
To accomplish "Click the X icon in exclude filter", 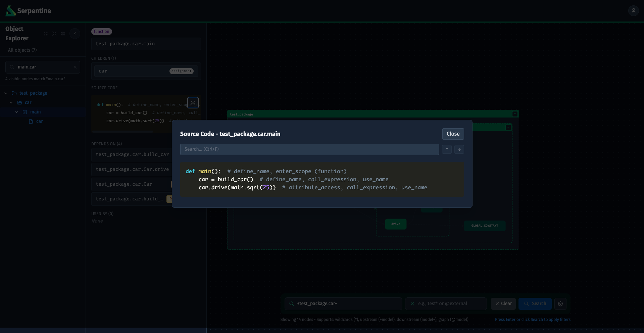I will 412,304.
